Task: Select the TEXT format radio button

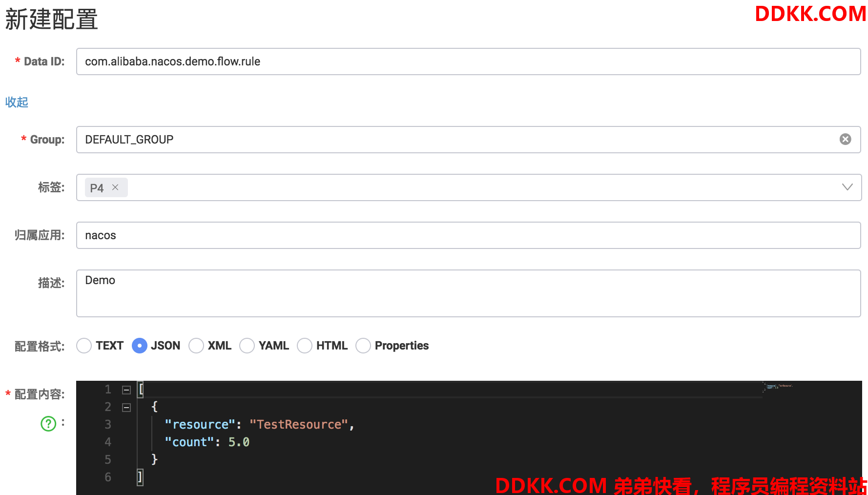Action: pyautogui.click(x=84, y=346)
